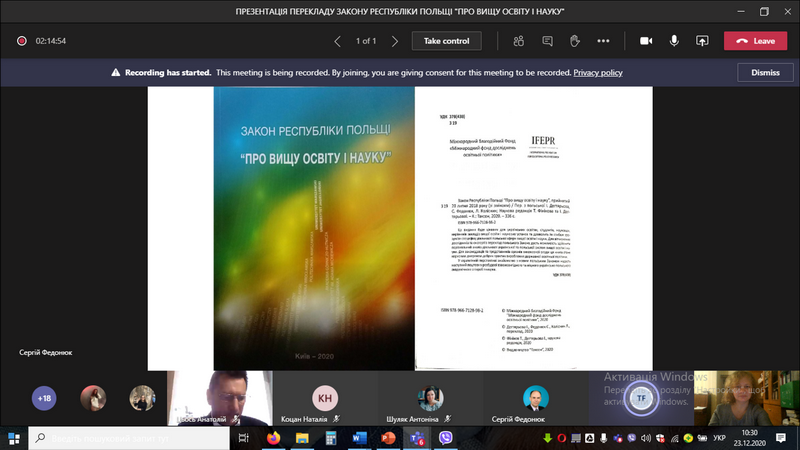The width and height of the screenshot is (800, 450).
Task: Click the Take control button
Action: 446,41
